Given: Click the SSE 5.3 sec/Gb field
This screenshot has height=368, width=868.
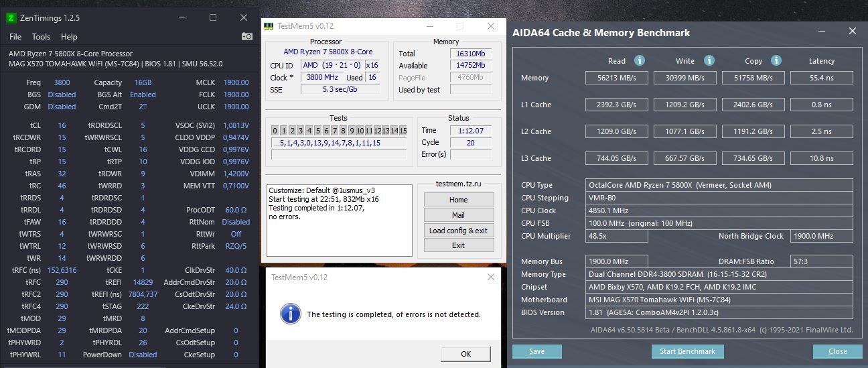Looking at the screenshot, I should tap(340, 89).
